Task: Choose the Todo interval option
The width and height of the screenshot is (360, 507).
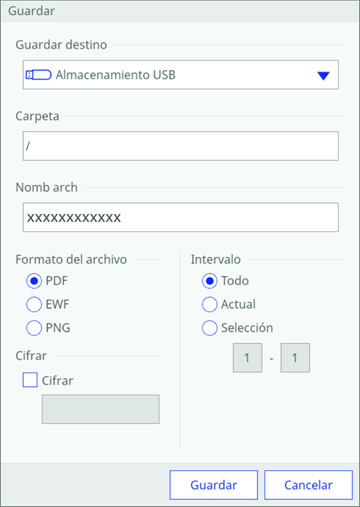Action: tap(210, 281)
